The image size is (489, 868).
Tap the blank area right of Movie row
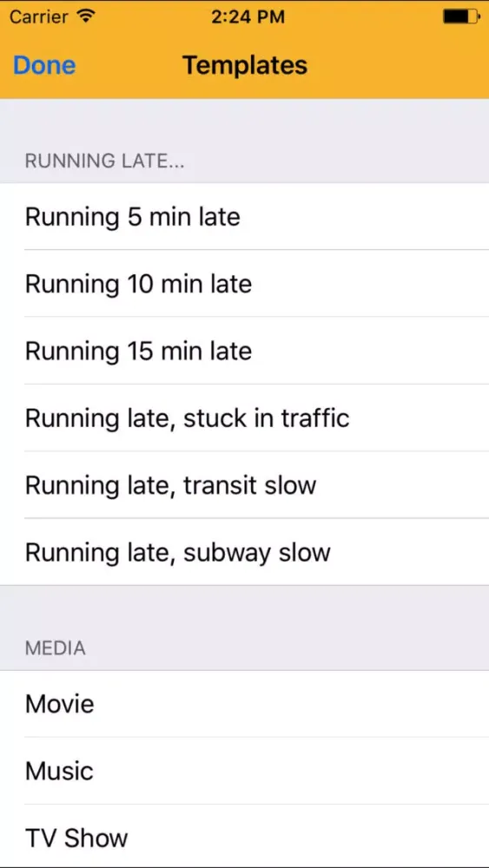click(x=291, y=704)
